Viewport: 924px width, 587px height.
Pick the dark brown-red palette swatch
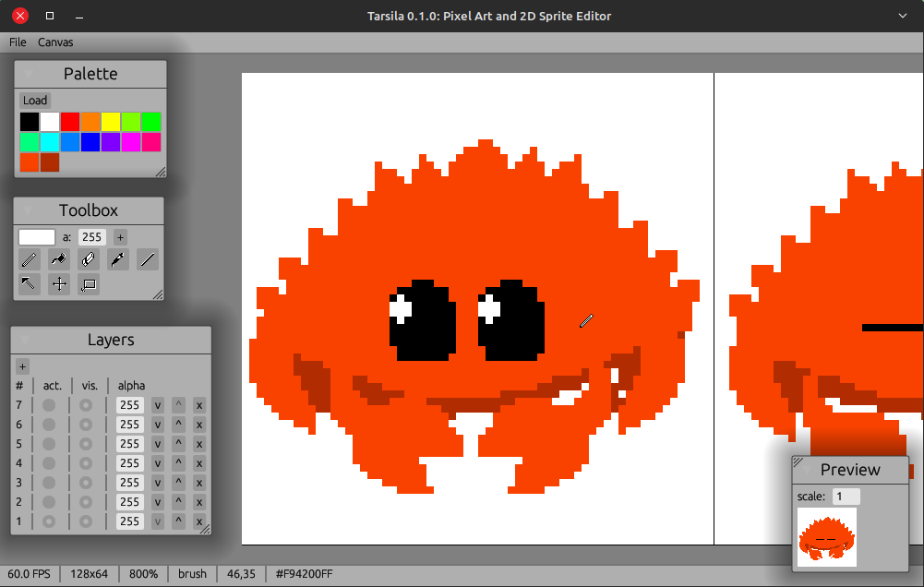coord(50,162)
